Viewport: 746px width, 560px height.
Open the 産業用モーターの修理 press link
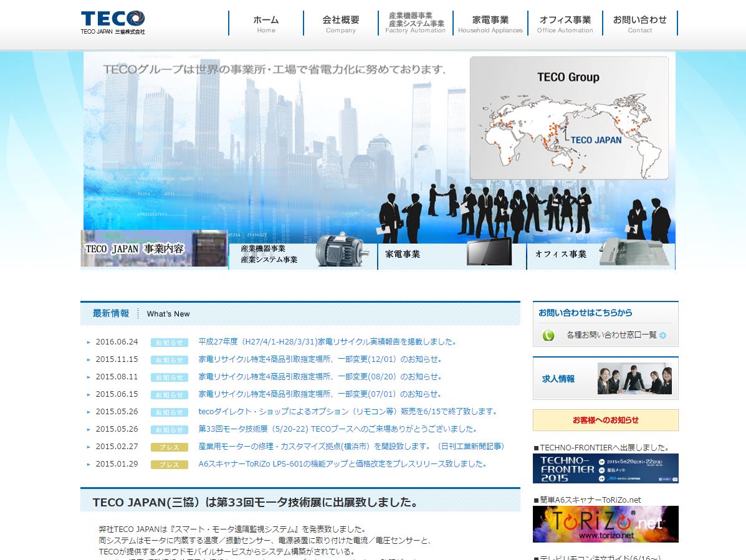click(x=352, y=447)
